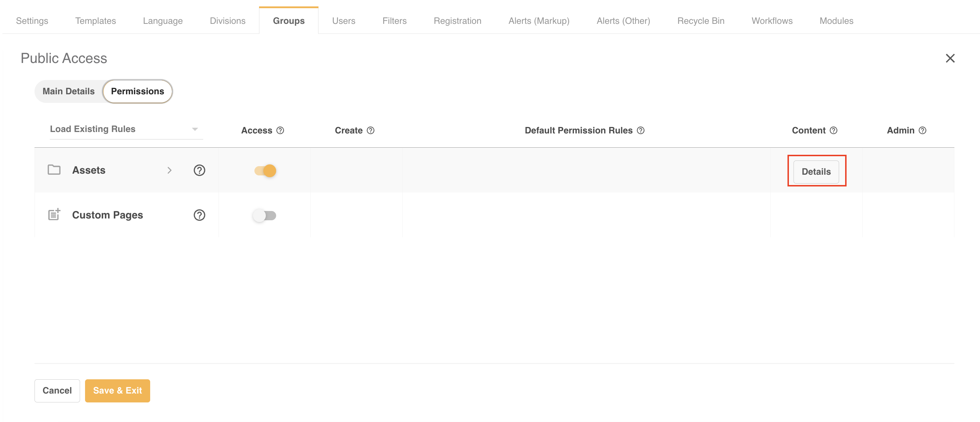Screen dimensions: 980x422
Task: Click the Cancel button
Action: 57,390
